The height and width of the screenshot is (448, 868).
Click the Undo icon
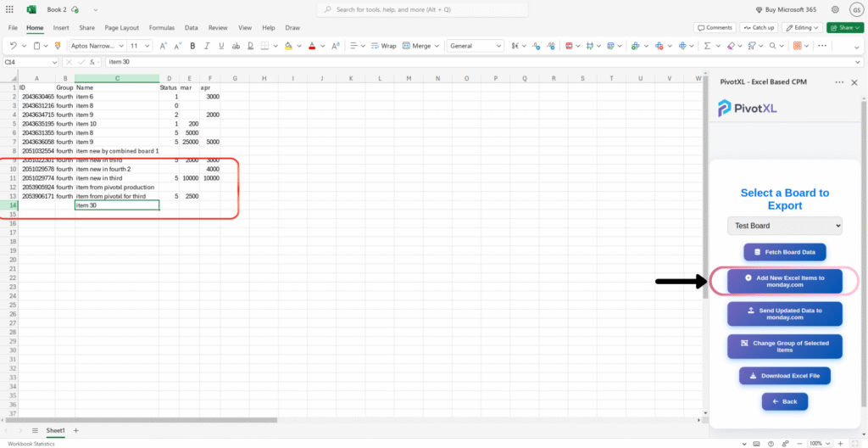tap(14, 46)
